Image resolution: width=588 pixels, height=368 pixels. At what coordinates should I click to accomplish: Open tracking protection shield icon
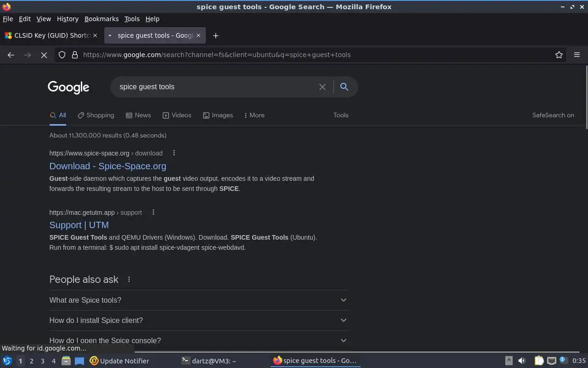pyautogui.click(x=62, y=55)
